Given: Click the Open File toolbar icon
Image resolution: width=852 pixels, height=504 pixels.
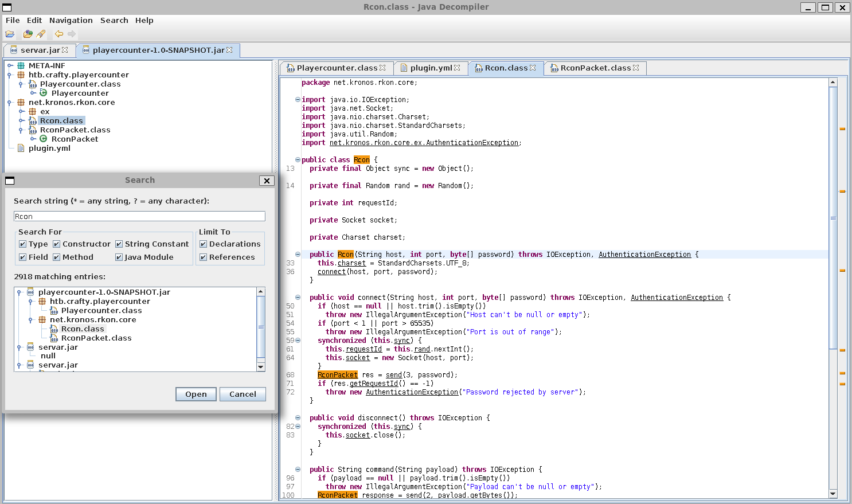Looking at the screenshot, I should pos(10,34).
